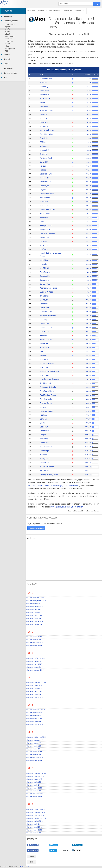Collapse the Actualités, études sidebar section

[10, 21]
